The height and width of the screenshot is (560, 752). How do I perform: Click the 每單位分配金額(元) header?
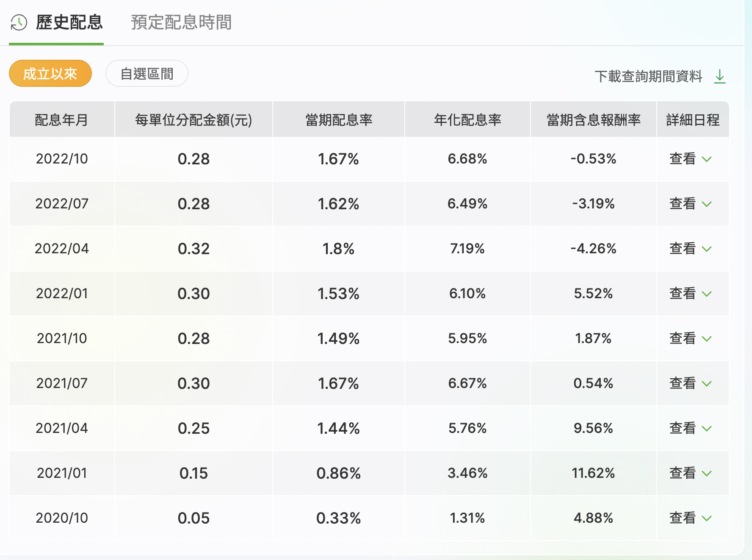(194, 120)
